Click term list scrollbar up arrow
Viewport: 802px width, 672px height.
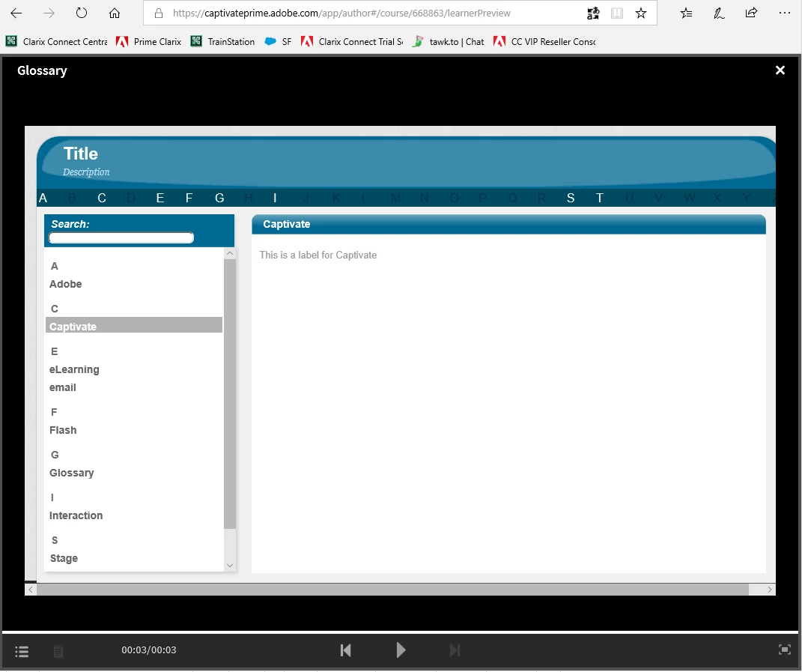pyautogui.click(x=230, y=253)
